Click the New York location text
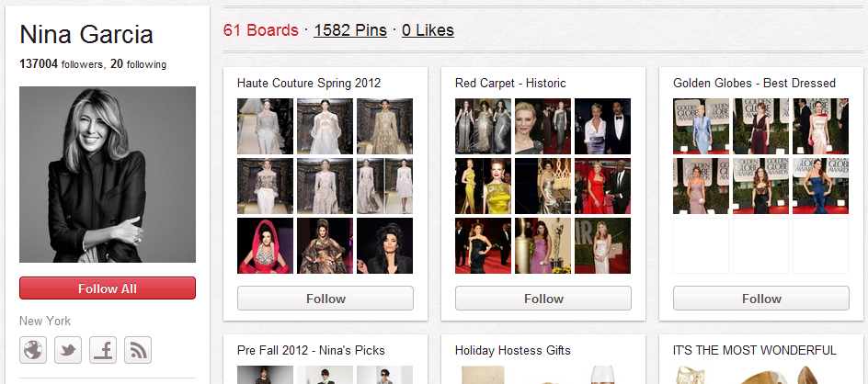The height and width of the screenshot is (384, 868). [45, 321]
